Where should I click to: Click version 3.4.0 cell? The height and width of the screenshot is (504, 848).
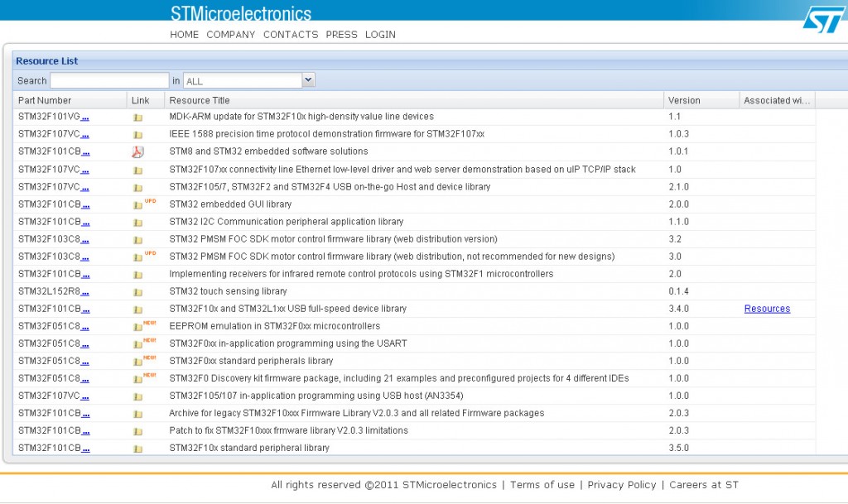click(x=679, y=309)
